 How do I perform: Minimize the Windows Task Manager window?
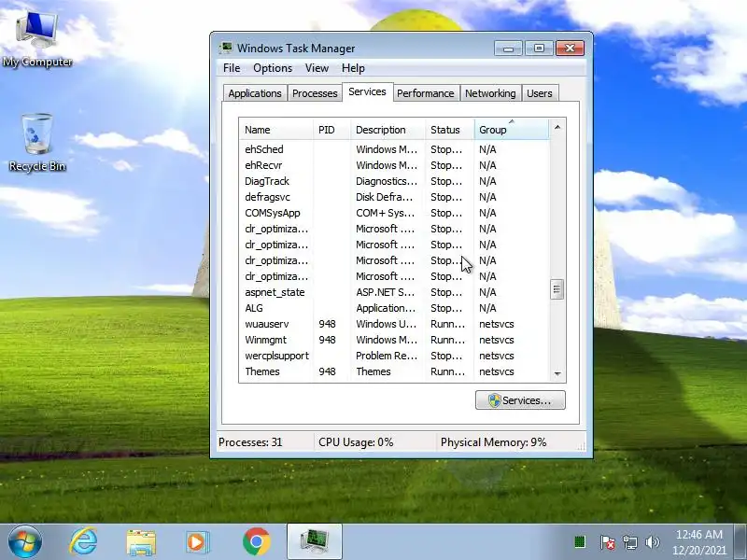pyautogui.click(x=508, y=49)
